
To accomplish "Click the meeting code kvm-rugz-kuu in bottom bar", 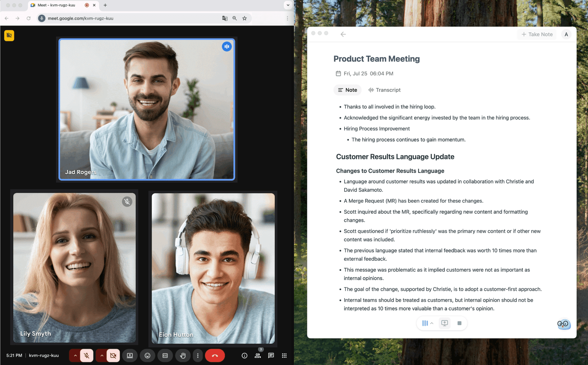I will (44, 356).
